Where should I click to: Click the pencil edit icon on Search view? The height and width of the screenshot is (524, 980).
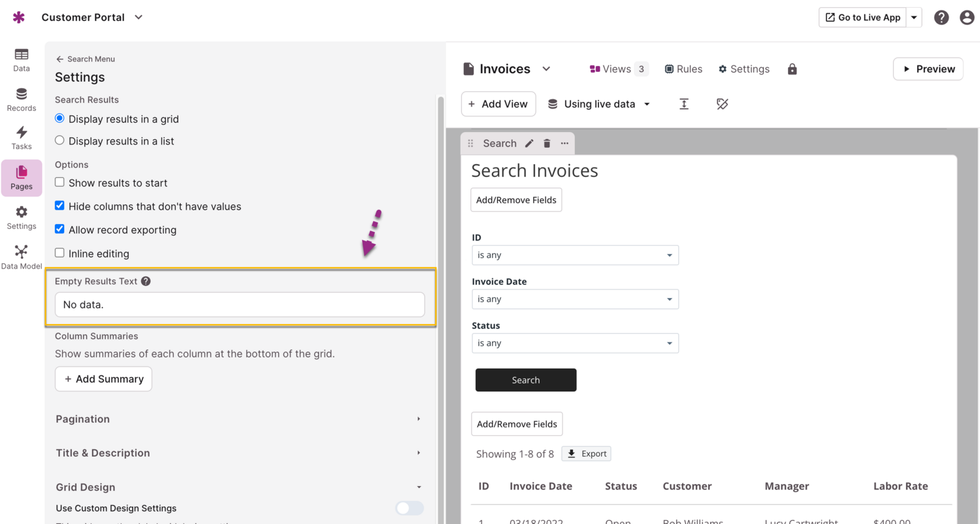[x=529, y=143]
